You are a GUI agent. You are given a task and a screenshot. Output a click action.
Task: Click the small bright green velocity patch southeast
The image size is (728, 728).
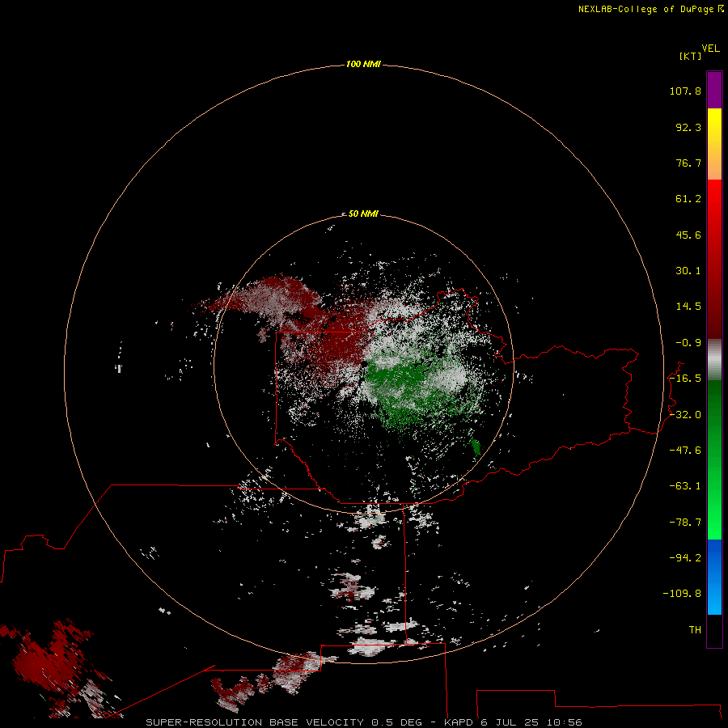point(476,447)
